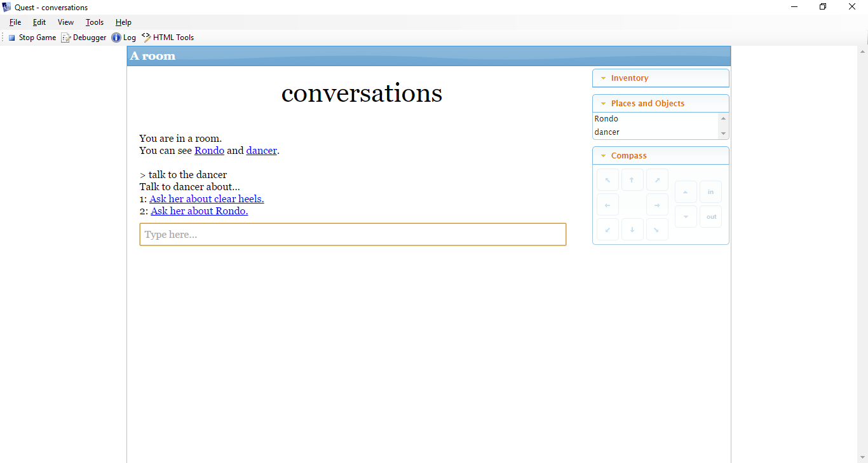Select Rondo in Places and Objects list
868x463 pixels.
click(655, 119)
